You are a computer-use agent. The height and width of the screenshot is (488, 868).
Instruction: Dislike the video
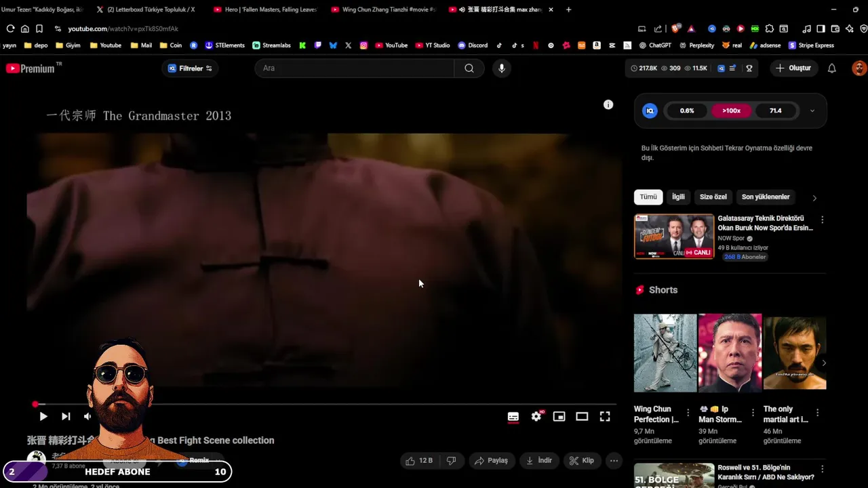(451, 461)
